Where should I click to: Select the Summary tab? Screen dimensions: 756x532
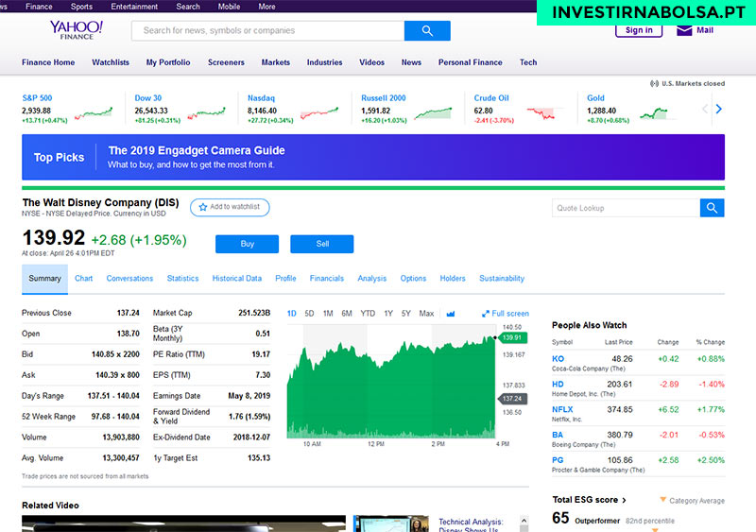click(x=44, y=279)
